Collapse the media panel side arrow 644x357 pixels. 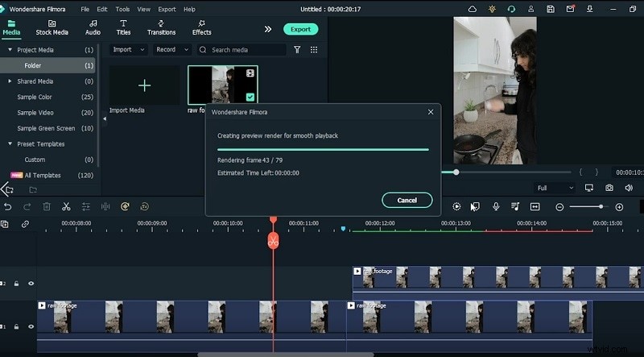click(105, 118)
